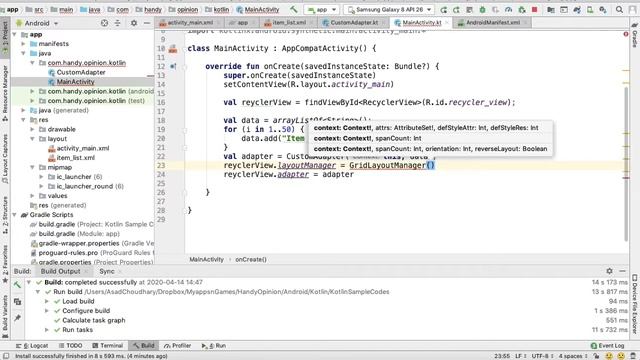
Task: Expand the drawable folder
Action: coord(33,129)
